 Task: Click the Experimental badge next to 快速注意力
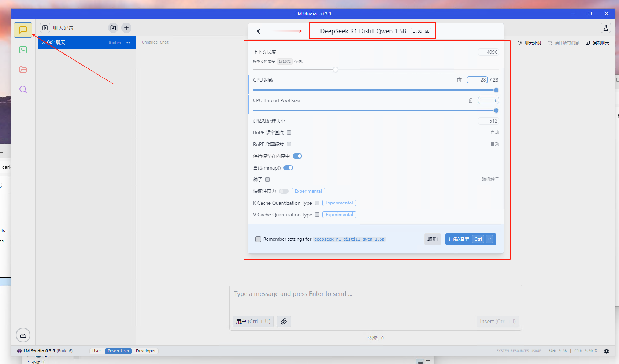click(x=308, y=191)
